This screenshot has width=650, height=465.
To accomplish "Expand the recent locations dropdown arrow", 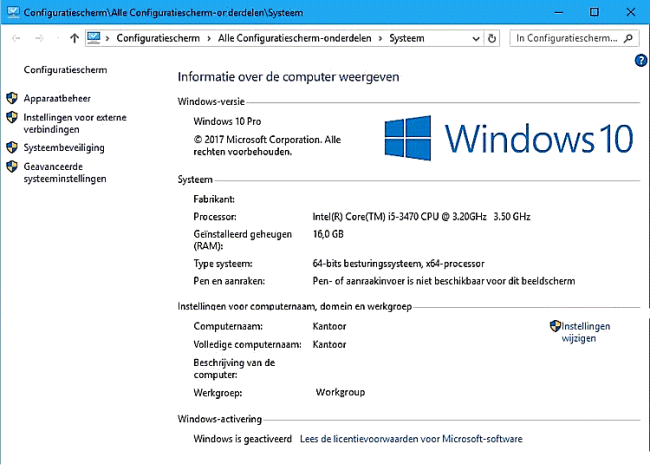I will [x=56, y=39].
